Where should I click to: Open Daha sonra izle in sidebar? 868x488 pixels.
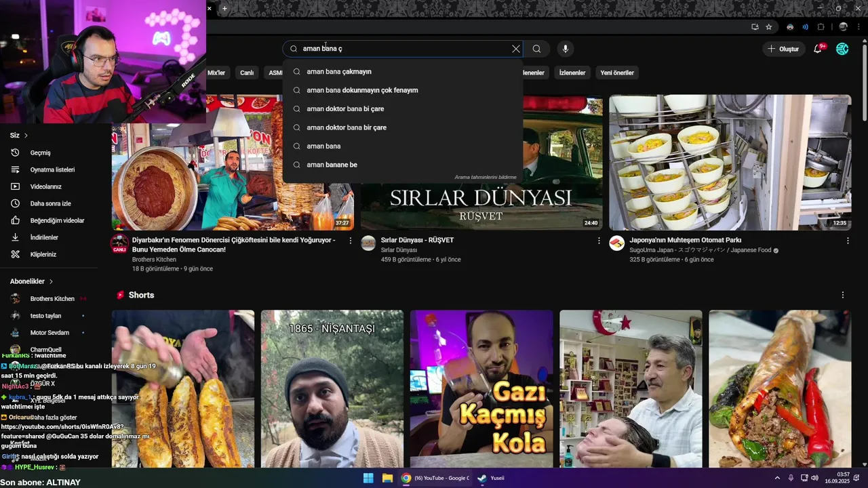point(49,203)
